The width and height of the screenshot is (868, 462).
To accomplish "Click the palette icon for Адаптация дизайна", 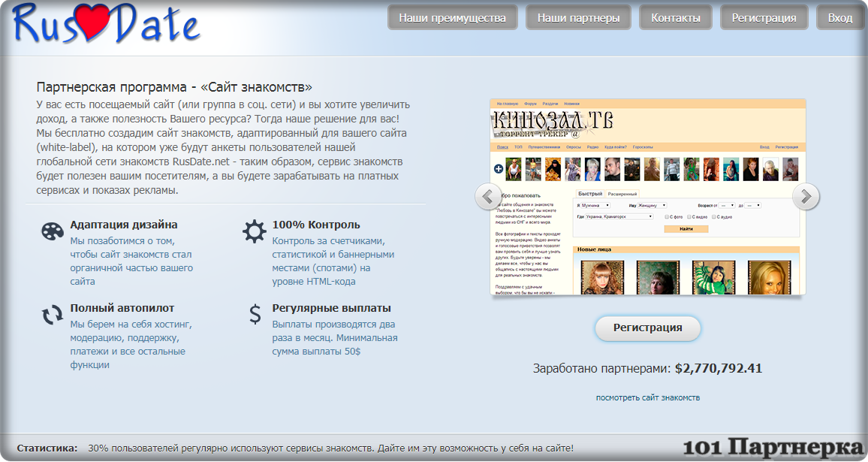I will click(53, 231).
